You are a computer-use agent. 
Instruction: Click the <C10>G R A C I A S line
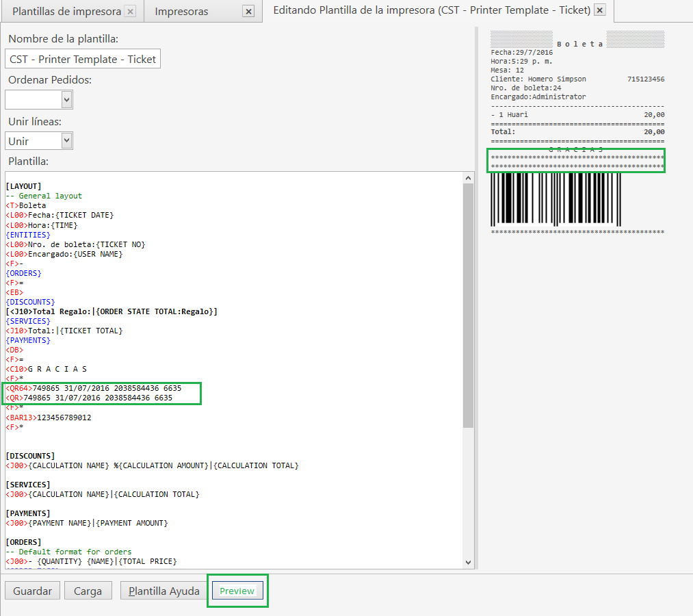point(46,369)
